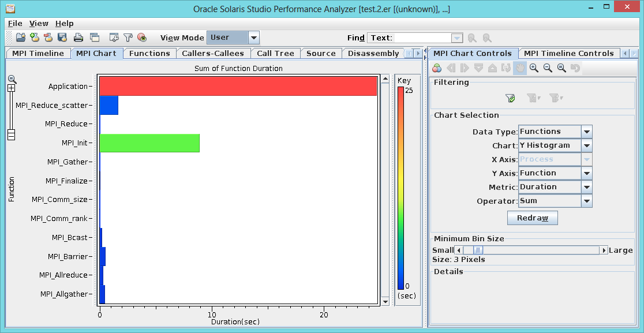Click the undo arrow in chart controls
644x333 pixels.
[x=575, y=68]
